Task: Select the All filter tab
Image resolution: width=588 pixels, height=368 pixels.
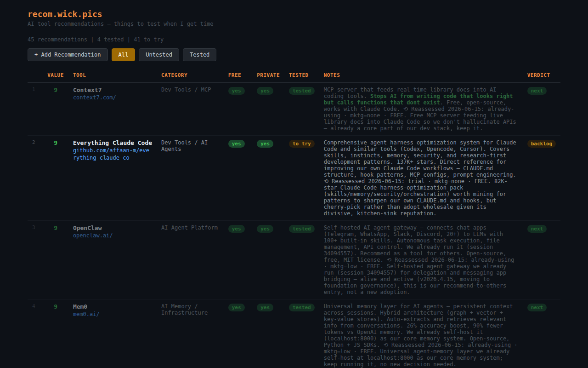Action: [123, 55]
